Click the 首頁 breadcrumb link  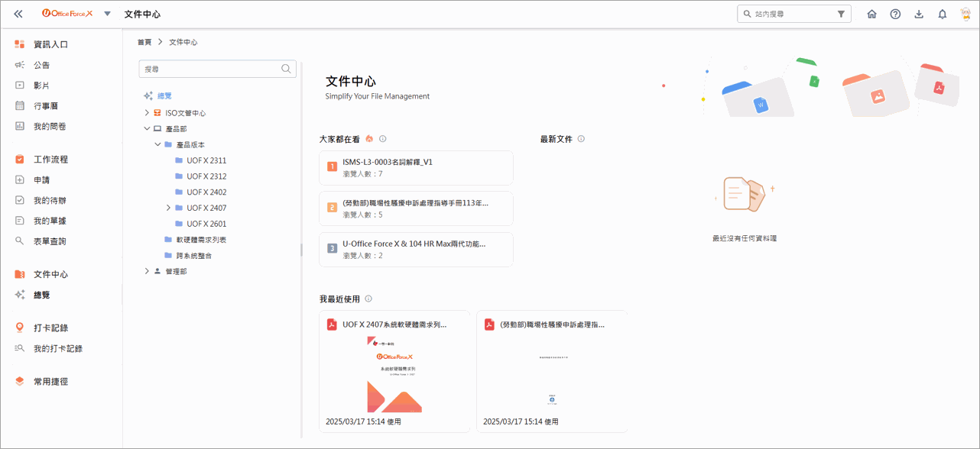(144, 42)
